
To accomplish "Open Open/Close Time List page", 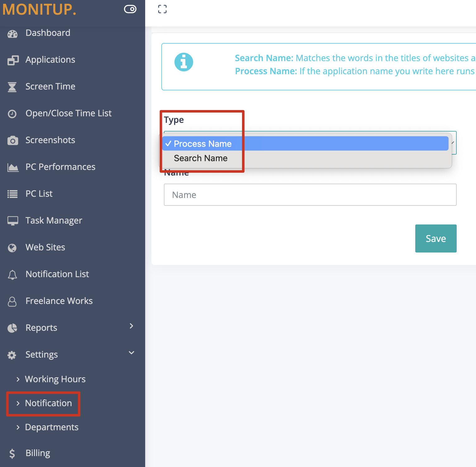I will pos(69,113).
